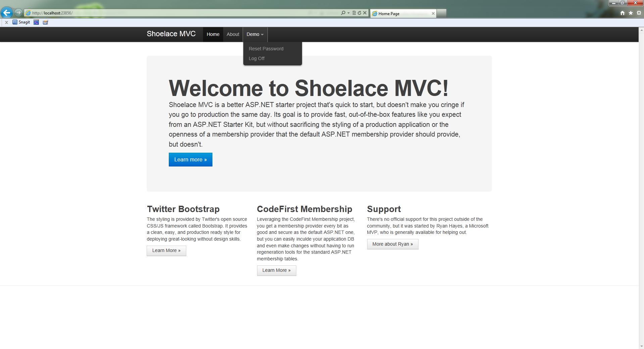Click the blue Learn more » button
The height and width of the screenshot is (349, 644).
point(190,160)
